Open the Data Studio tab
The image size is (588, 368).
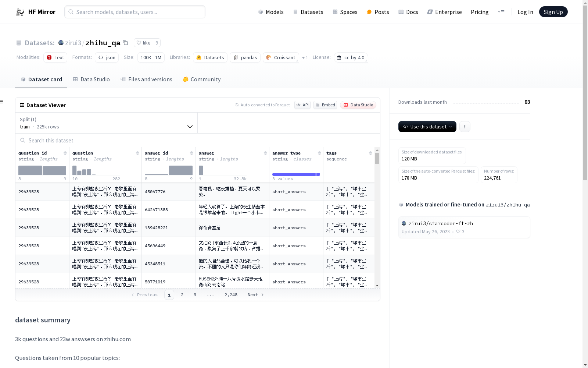click(91, 79)
